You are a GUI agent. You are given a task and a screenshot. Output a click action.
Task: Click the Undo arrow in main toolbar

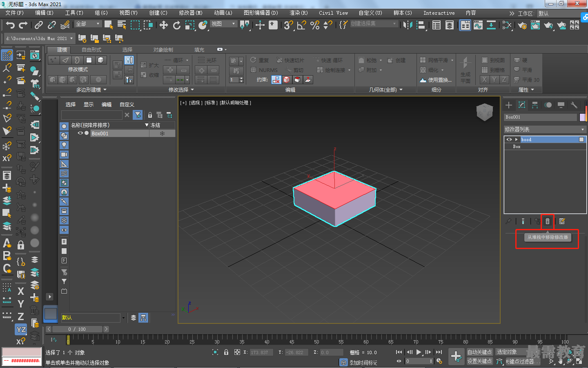pyautogui.click(x=10, y=25)
